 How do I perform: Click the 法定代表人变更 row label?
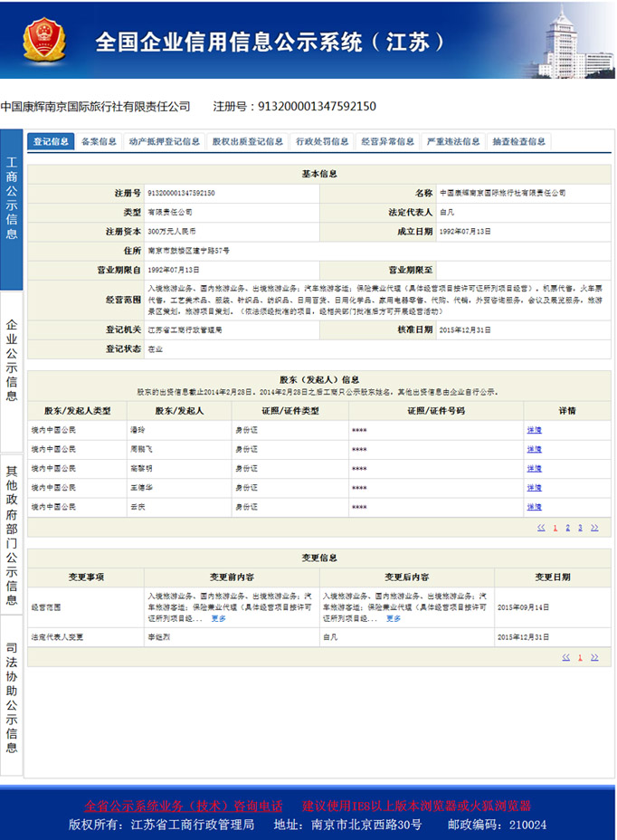coord(57,637)
